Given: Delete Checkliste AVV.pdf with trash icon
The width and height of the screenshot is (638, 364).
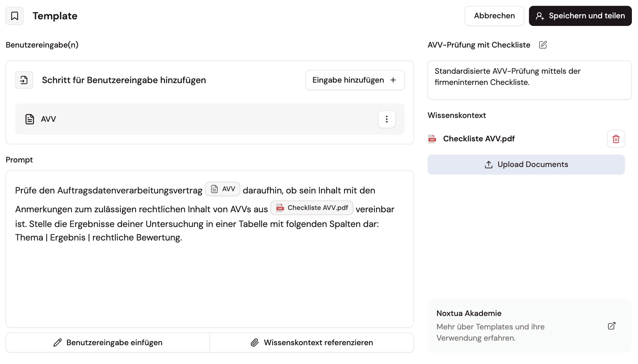Looking at the screenshot, I should [x=616, y=139].
